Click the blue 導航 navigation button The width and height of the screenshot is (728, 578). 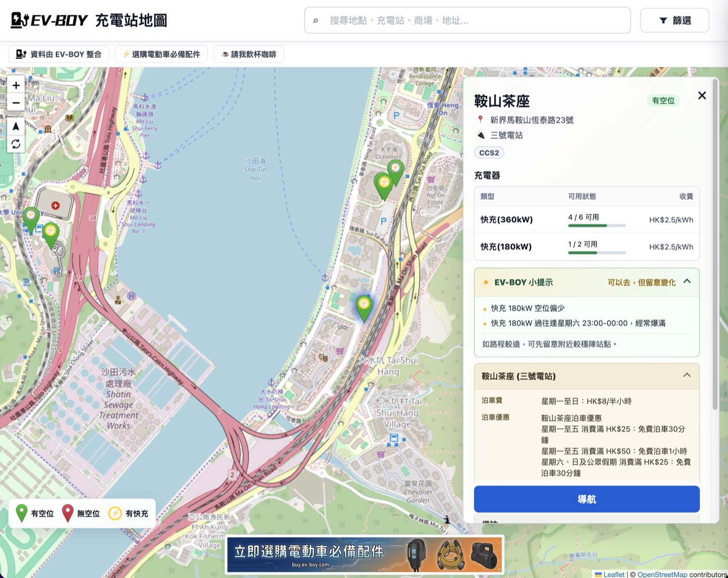[x=587, y=499]
